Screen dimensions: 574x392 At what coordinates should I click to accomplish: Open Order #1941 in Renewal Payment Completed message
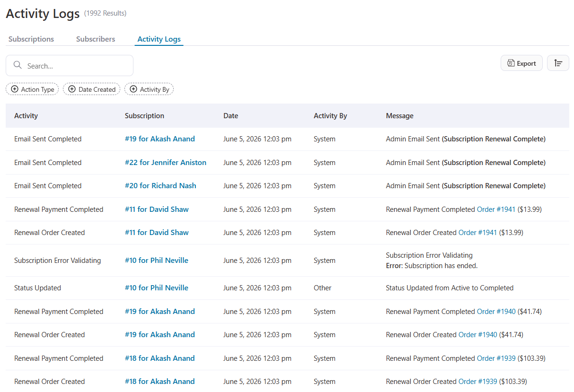pos(496,209)
